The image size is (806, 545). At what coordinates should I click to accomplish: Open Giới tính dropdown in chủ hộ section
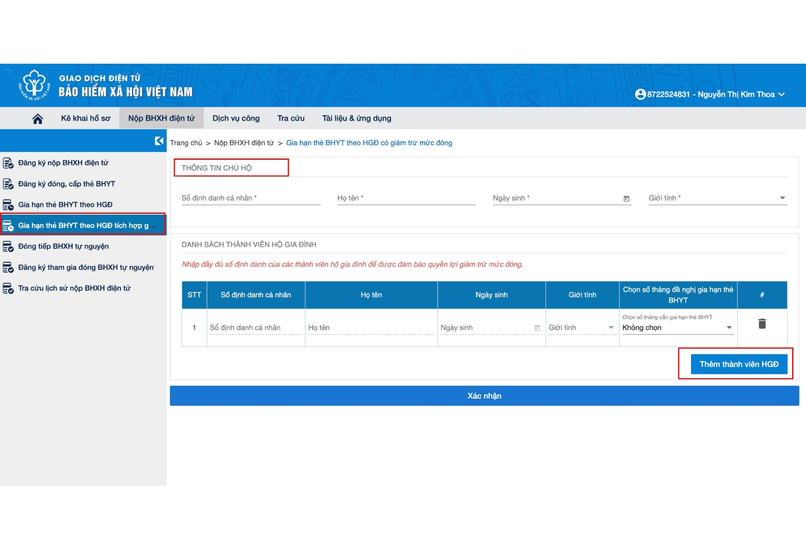(718, 198)
